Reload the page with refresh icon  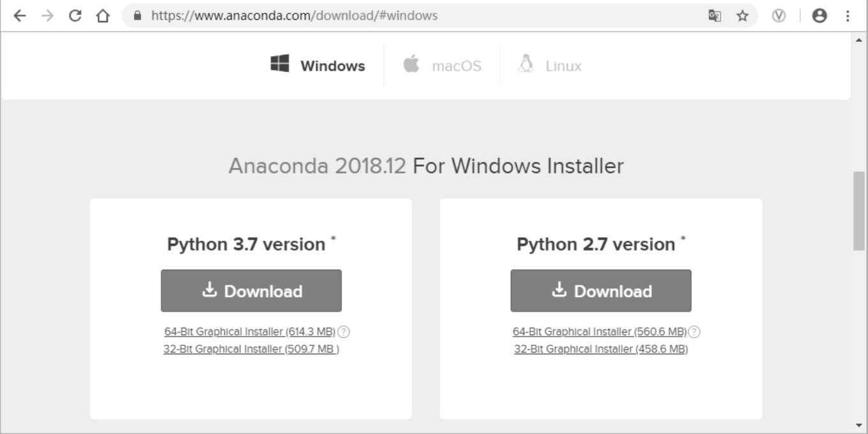tap(75, 16)
